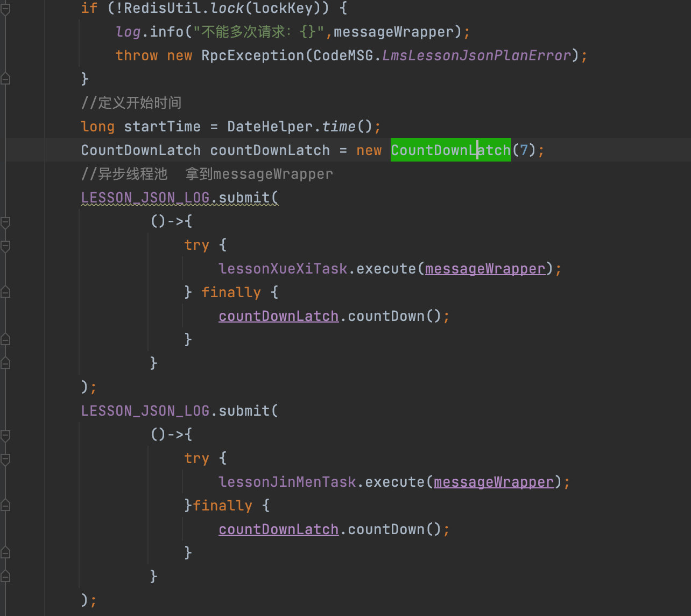Click messageWrapper in the log.info call
691x616 pixels.
394,32
